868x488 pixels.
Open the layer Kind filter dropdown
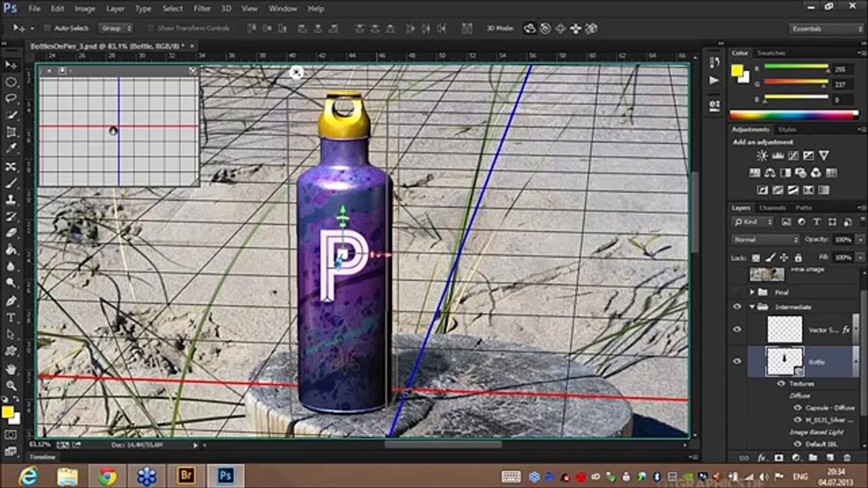(753, 222)
